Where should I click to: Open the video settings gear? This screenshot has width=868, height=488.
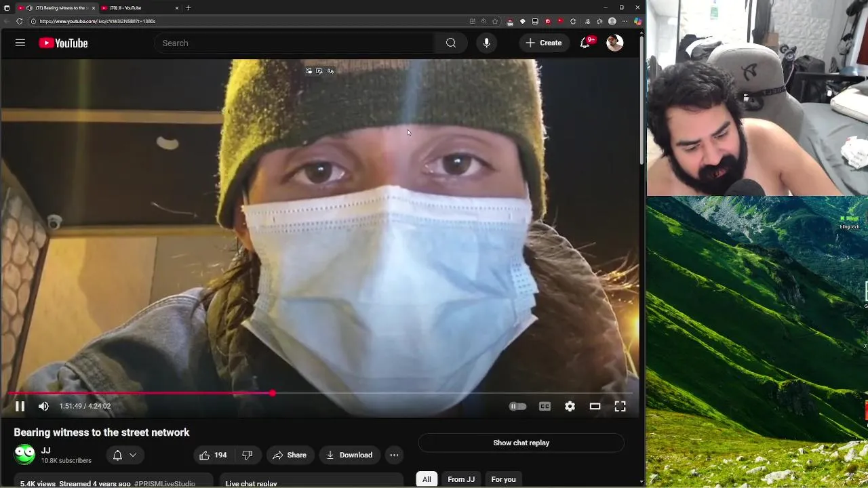point(570,406)
